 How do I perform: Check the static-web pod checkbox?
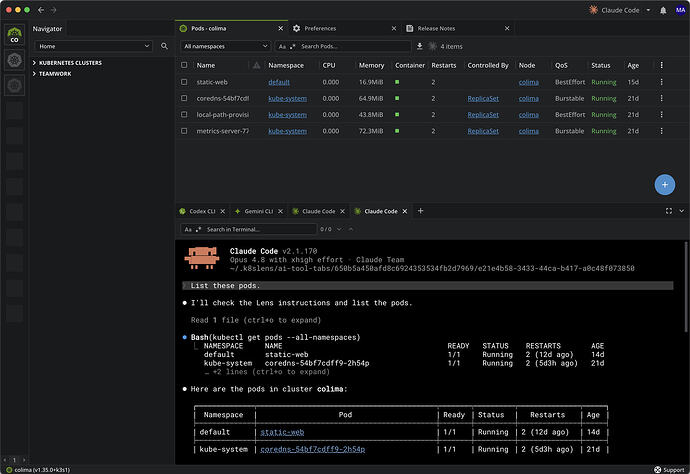click(184, 82)
